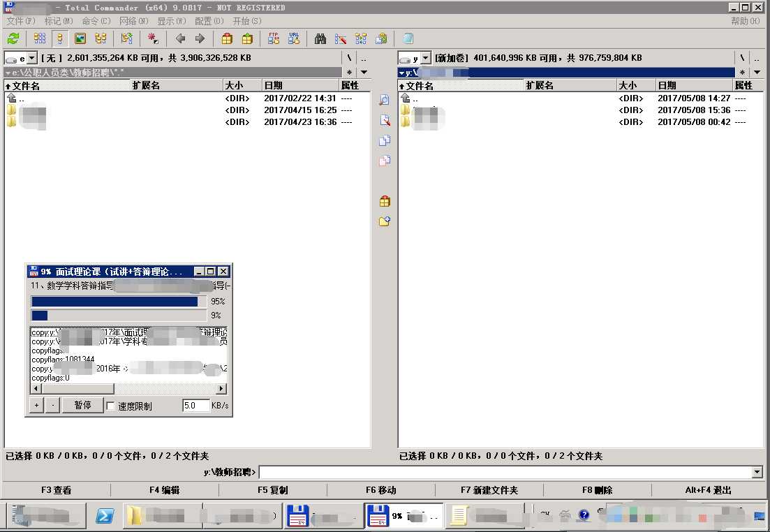The width and height of the screenshot is (770, 532).
Task: Click the pack files toolbar icon
Action: [x=227, y=38]
